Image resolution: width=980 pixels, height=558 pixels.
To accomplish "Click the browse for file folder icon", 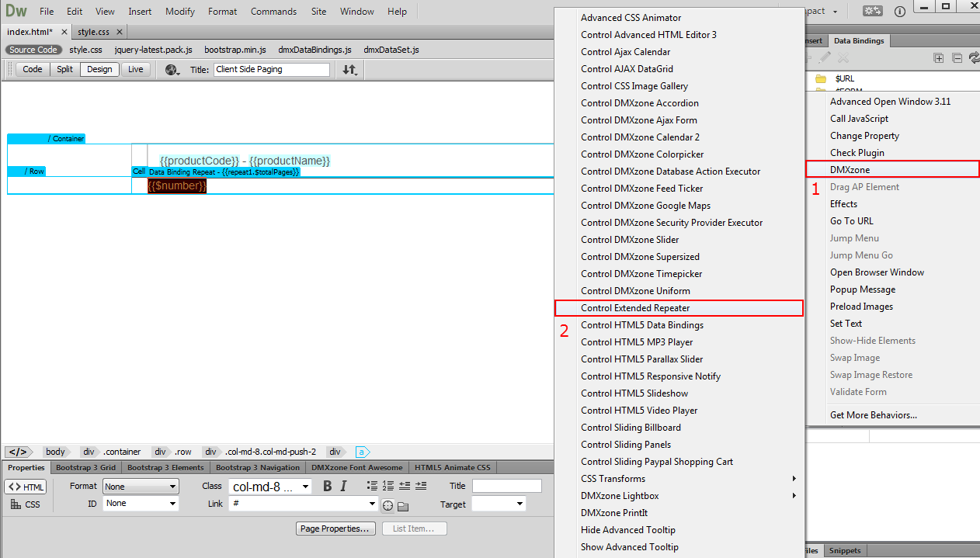I will 403,507.
